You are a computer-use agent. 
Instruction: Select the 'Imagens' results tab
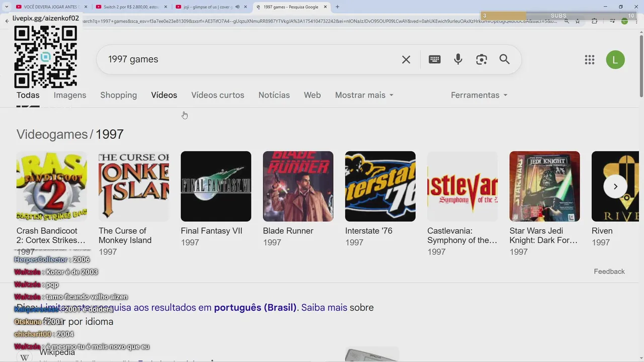[x=70, y=95]
